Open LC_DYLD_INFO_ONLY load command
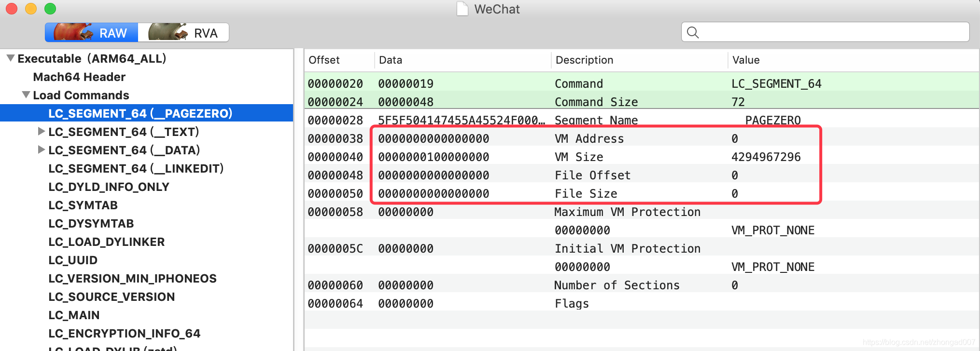 [109, 187]
